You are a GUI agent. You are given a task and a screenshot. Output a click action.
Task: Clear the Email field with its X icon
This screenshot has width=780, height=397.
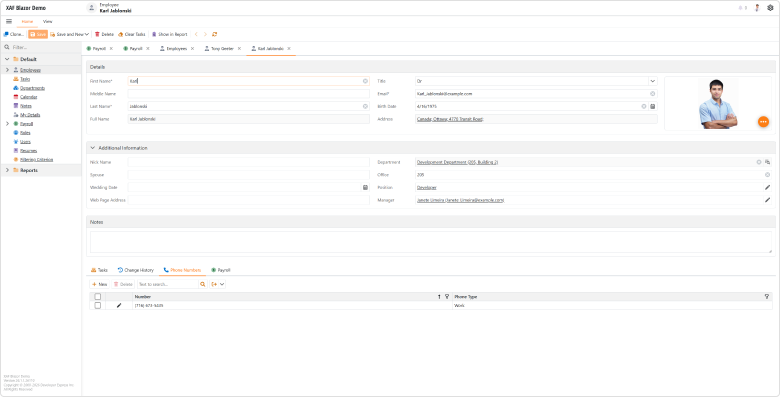coord(653,94)
